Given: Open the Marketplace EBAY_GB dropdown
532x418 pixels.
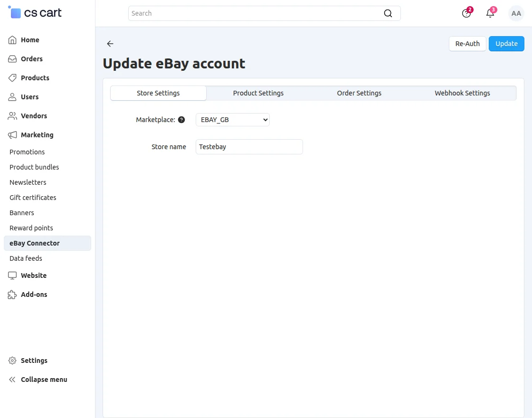Looking at the screenshot, I should pos(233,120).
